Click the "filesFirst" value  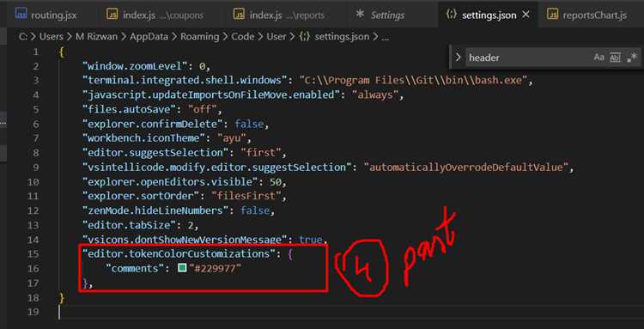(246, 196)
